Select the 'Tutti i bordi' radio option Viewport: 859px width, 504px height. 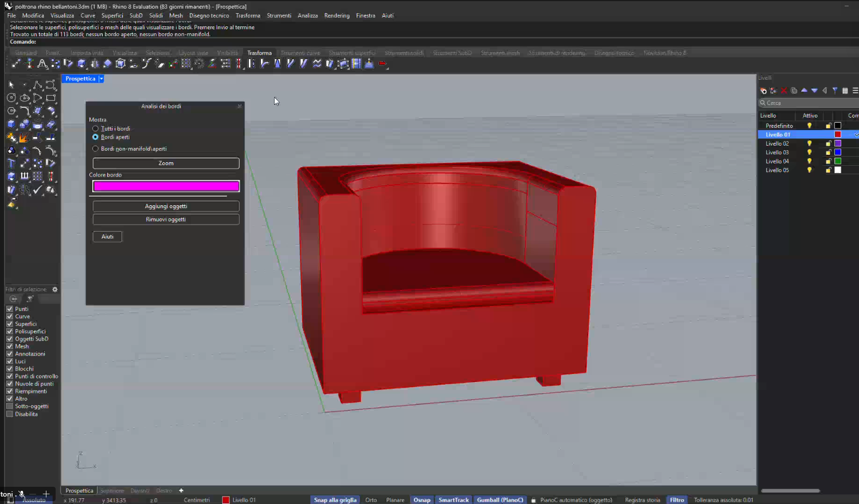click(x=96, y=128)
